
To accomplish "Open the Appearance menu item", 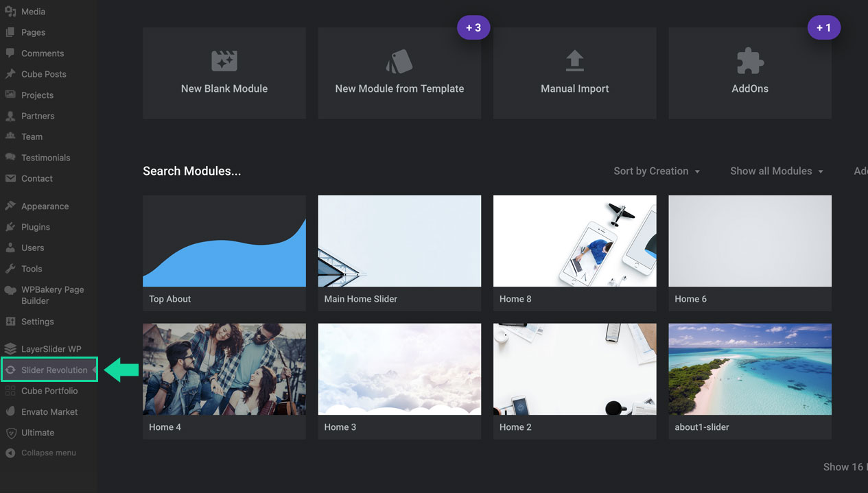I will 45,206.
